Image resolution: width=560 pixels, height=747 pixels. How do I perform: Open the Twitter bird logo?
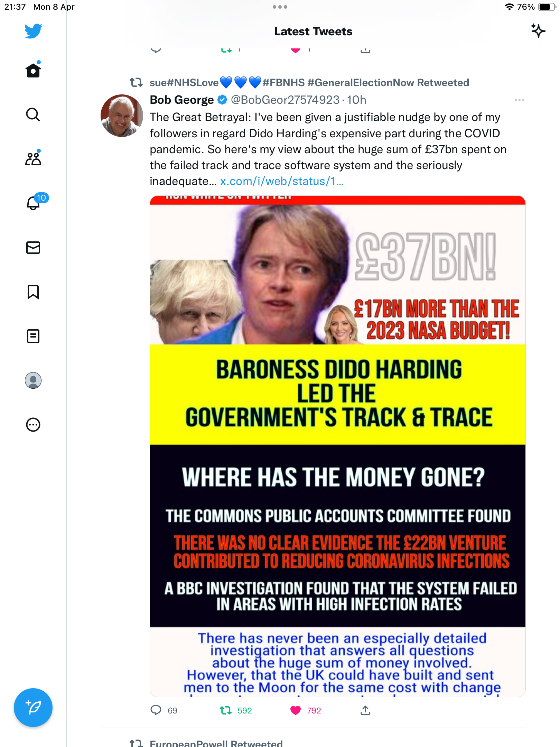click(33, 31)
